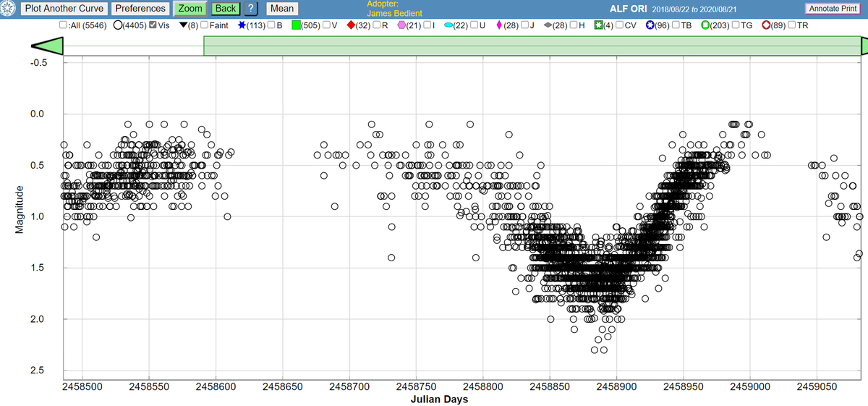Viewport: 868px width, 406px height.
Task: Click the red circle TR symbol
Action: (x=766, y=25)
